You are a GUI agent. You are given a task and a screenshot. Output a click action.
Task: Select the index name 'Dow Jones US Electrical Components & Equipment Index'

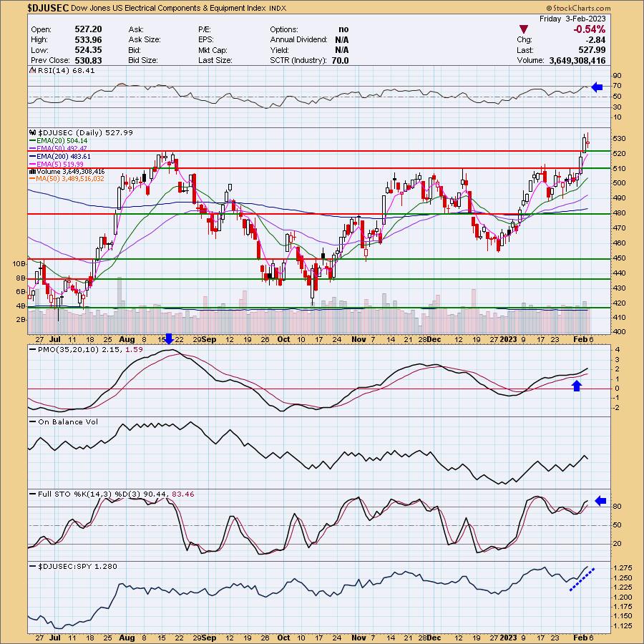click(168, 8)
